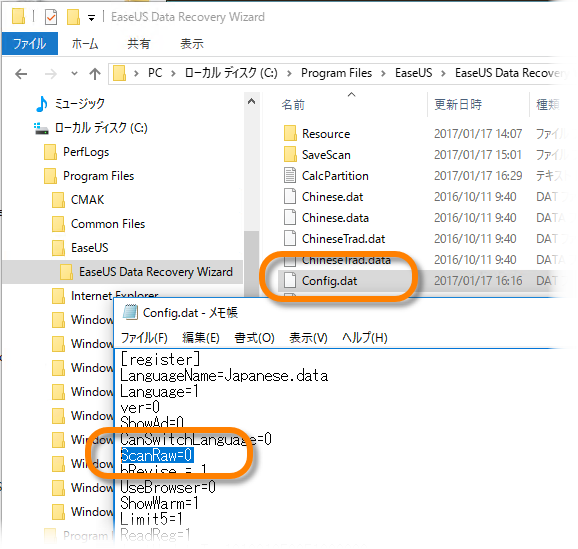Switch to the 表示 ribbon tab
Image resolution: width=578 pixels, height=549 pixels.
[x=192, y=44]
